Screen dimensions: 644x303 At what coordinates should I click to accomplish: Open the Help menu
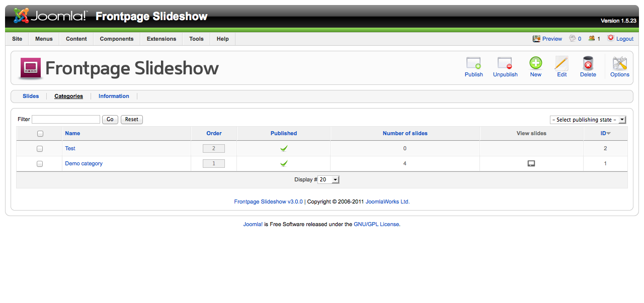point(222,39)
